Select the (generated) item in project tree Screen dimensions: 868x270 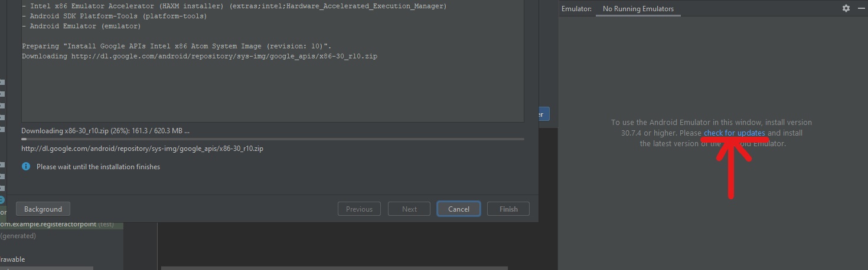click(18, 236)
